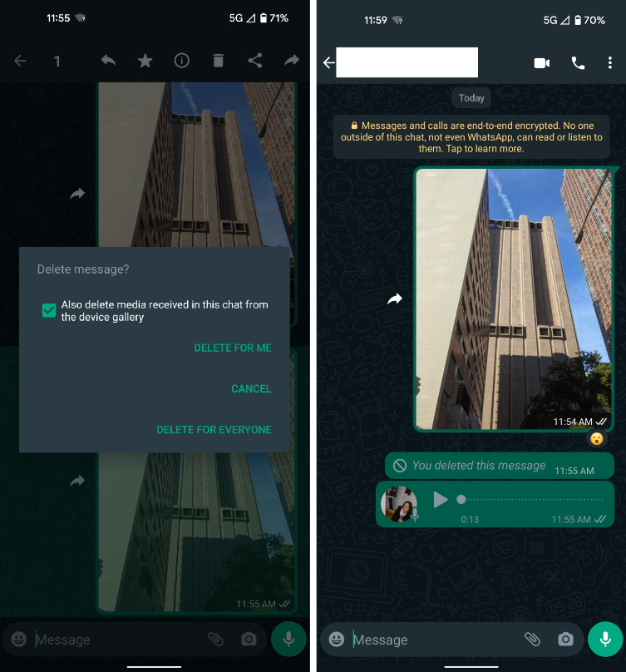Tap 'You deleted this message' bubble

(x=499, y=466)
